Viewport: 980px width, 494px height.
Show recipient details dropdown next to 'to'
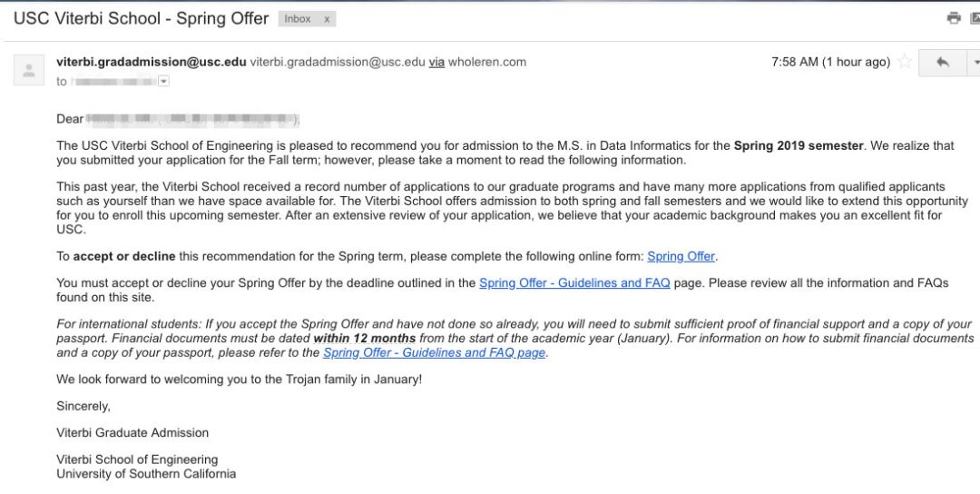pos(164,82)
